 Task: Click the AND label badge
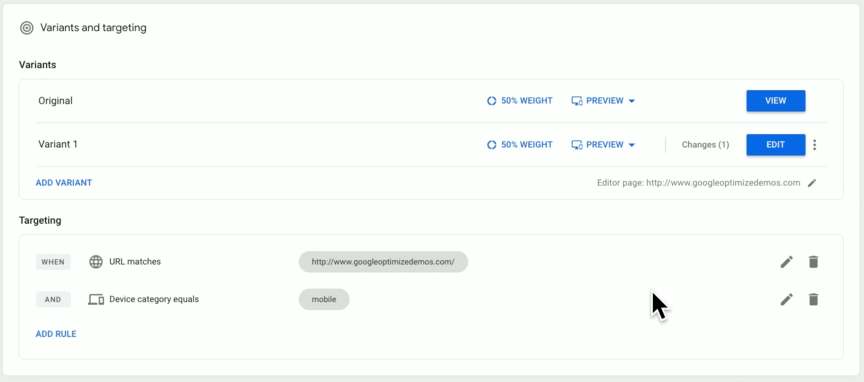(x=53, y=299)
